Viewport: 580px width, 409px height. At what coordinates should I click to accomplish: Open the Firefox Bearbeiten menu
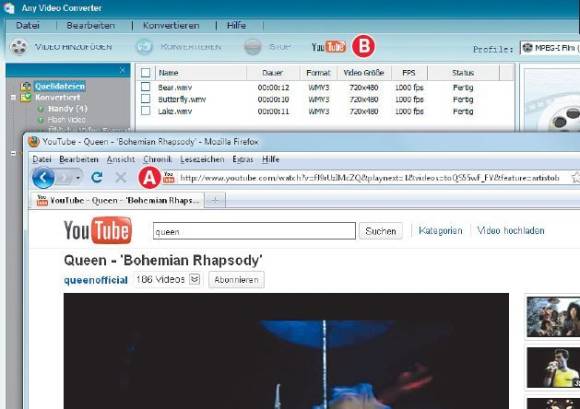coord(79,159)
